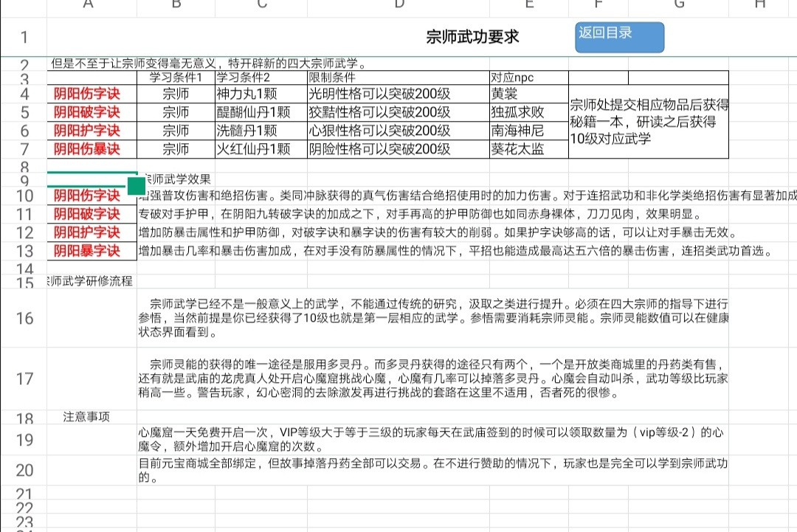Screen dimensions: 797x532
Task: Select cell 阴阳破字诀 in row 5
Action: [x=92, y=112]
